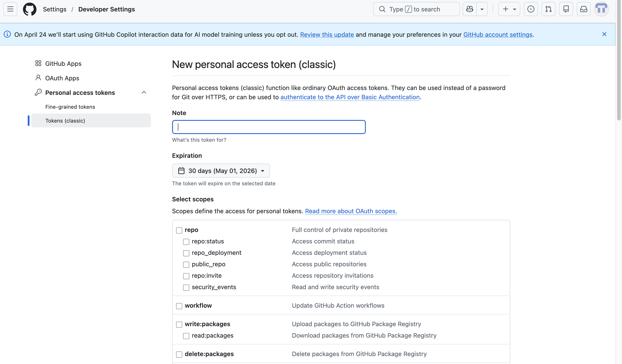The image size is (622, 364).
Task: Open the notifications inbox icon
Action: tap(583, 9)
